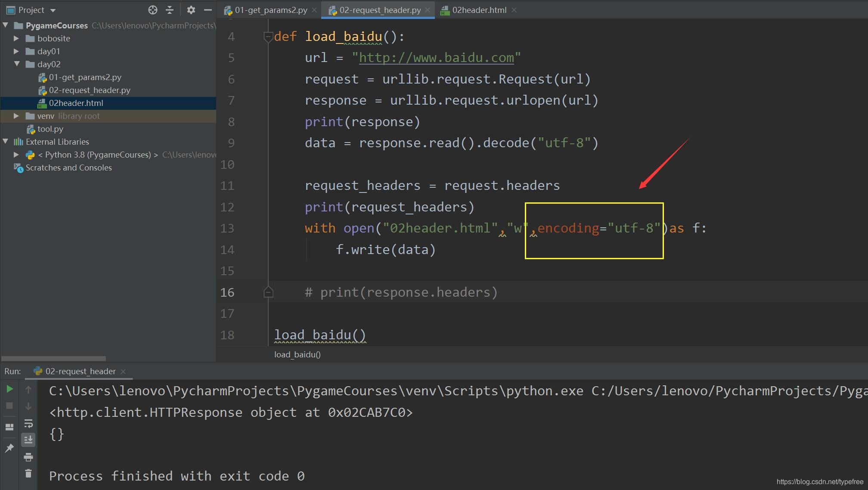Expand the bobosite folder

point(16,38)
